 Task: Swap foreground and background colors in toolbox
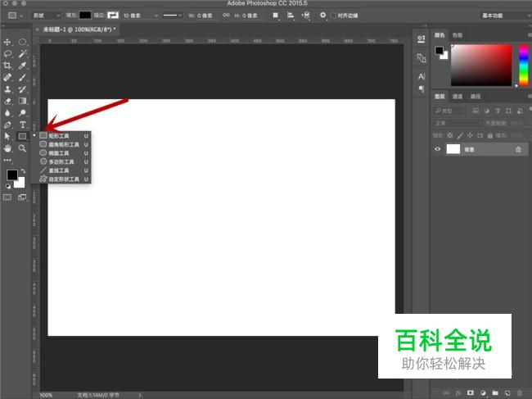[23, 170]
